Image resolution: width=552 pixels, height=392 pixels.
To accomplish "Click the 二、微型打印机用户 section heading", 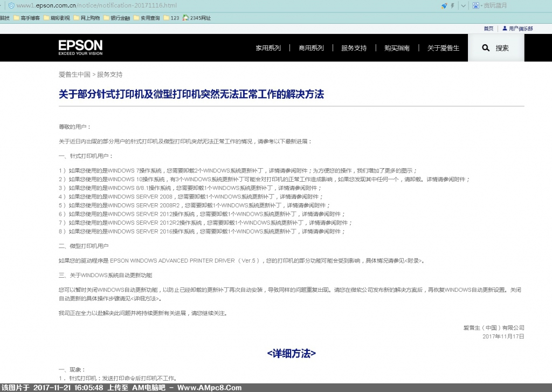I will pyautogui.click(x=84, y=246).
